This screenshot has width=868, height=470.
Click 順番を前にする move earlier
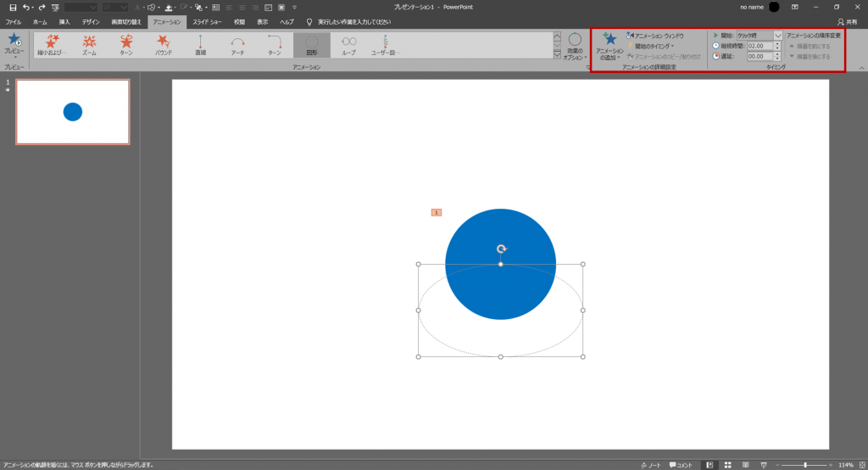tap(810, 46)
